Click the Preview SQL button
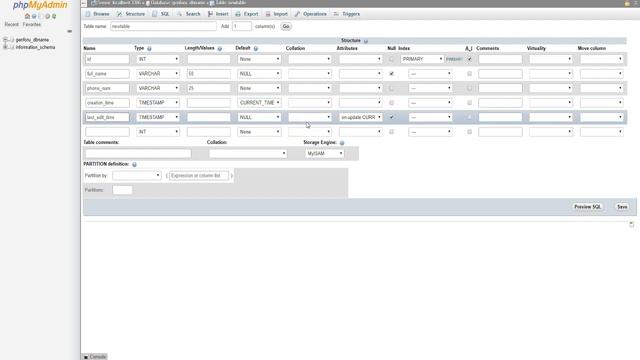The height and width of the screenshot is (360, 640). click(x=587, y=207)
